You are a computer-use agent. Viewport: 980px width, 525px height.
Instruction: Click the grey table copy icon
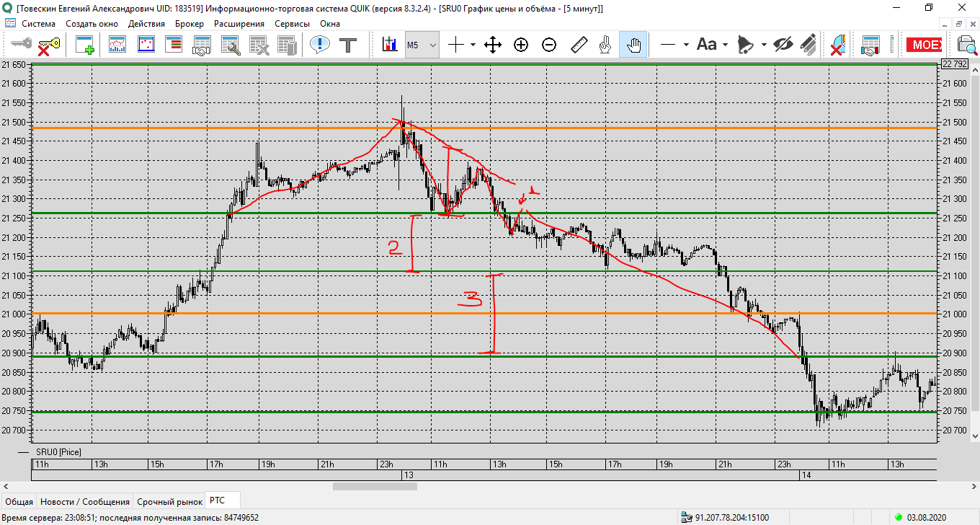pyautogui.click(x=287, y=45)
